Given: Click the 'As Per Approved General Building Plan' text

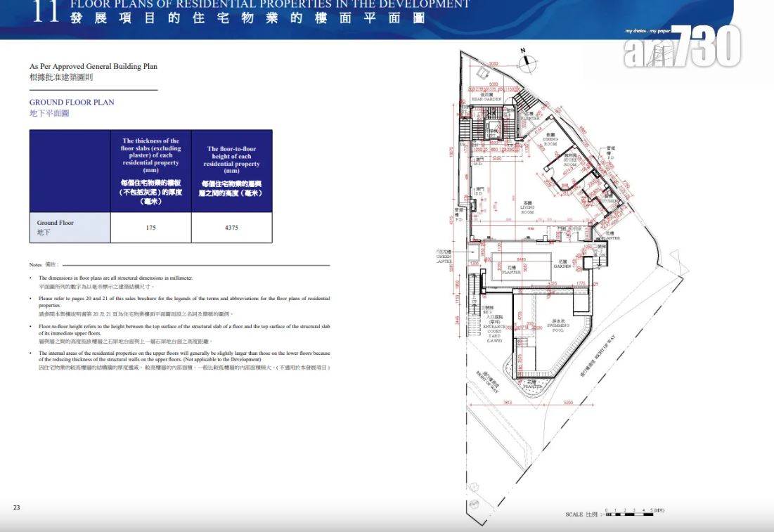Looking at the screenshot, I should (93, 66).
